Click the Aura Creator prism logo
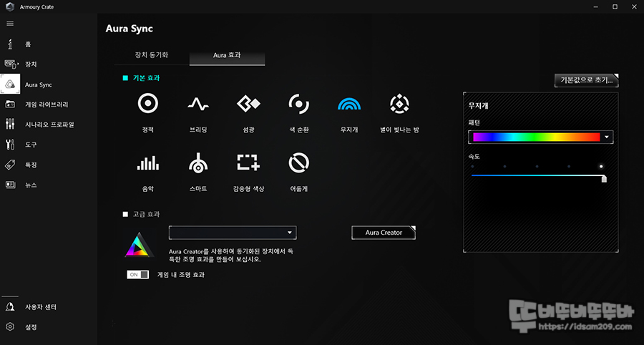644x345 pixels. click(140, 246)
